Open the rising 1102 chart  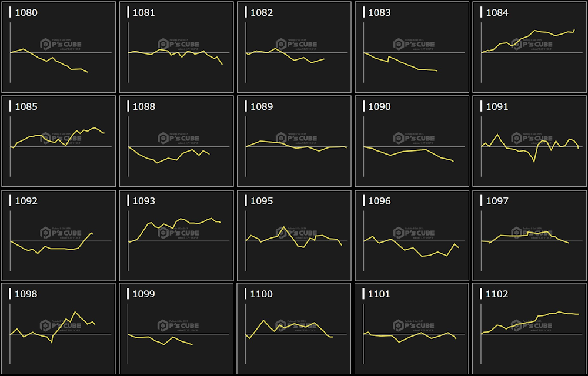click(529, 328)
